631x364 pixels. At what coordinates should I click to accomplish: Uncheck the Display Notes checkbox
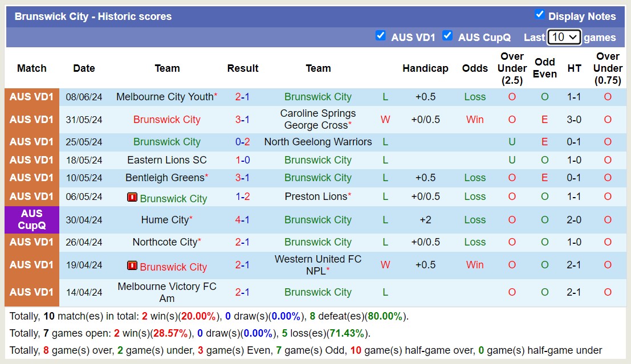coord(540,14)
